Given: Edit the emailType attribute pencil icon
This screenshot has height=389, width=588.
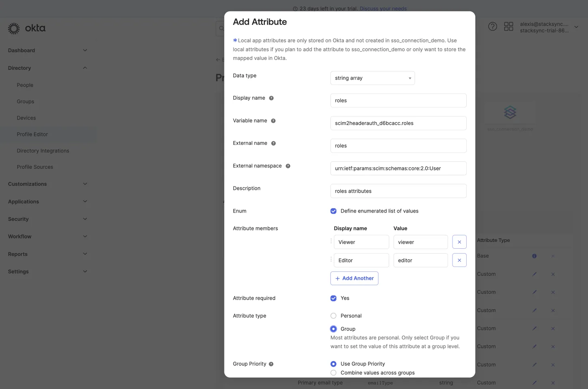Looking at the screenshot, I should (x=534, y=383).
